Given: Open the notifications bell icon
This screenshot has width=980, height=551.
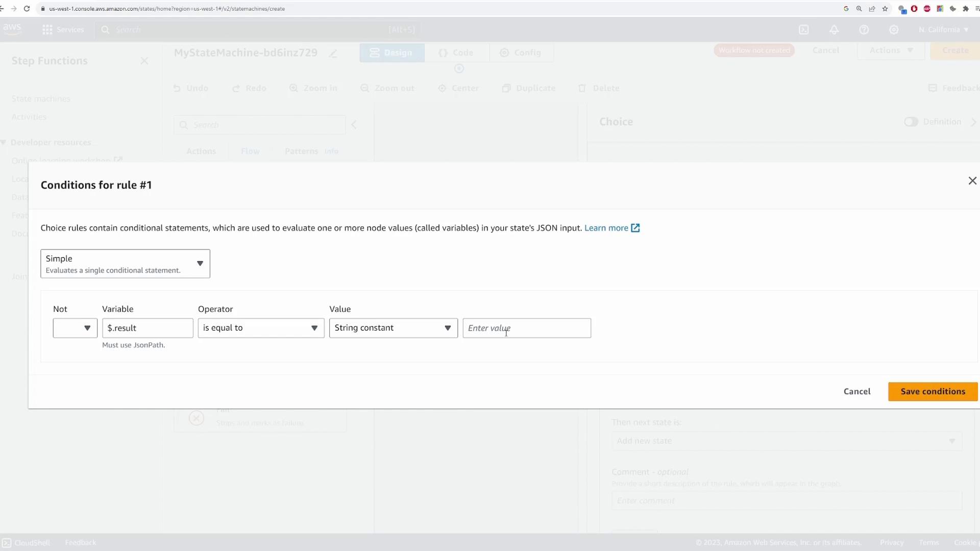Looking at the screenshot, I should pos(834,30).
